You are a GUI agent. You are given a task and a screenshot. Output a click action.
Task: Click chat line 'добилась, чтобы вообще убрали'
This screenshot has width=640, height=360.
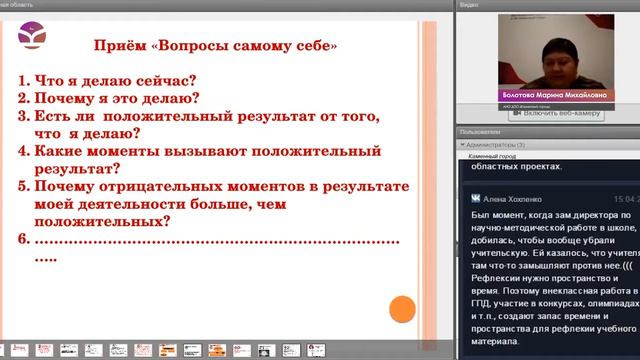pyautogui.click(x=542, y=240)
